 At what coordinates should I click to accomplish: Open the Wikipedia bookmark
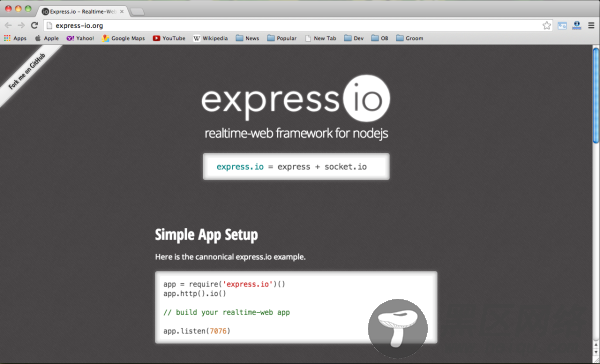click(210, 38)
